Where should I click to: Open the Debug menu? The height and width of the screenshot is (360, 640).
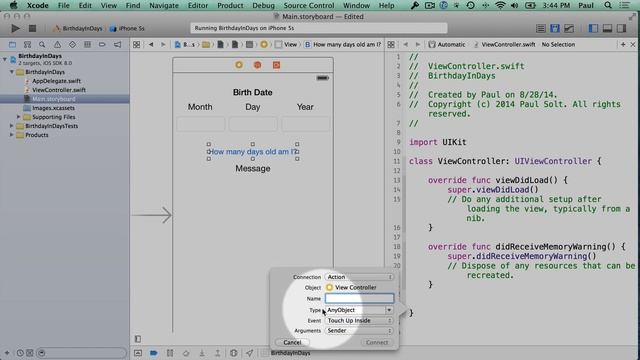(x=263, y=5)
